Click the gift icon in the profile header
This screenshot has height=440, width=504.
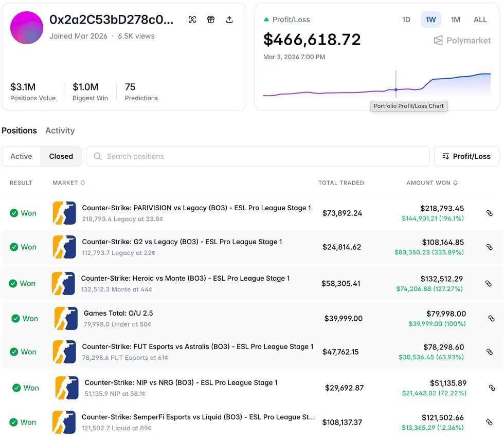click(211, 20)
